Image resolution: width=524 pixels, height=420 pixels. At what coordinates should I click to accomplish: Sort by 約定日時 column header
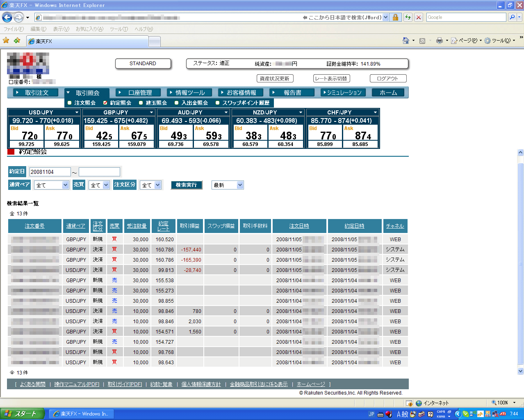[355, 226]
